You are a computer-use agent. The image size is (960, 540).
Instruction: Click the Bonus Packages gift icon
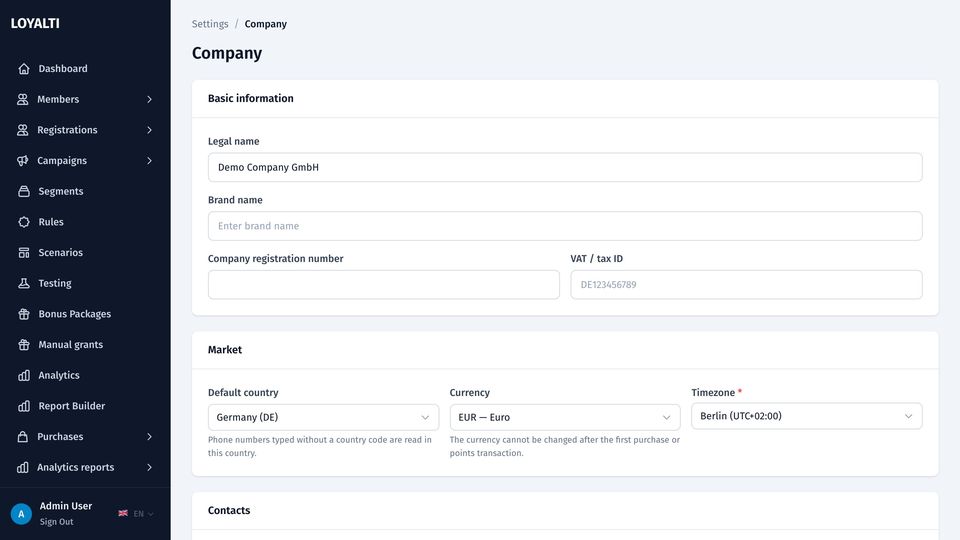coord(24,313)
